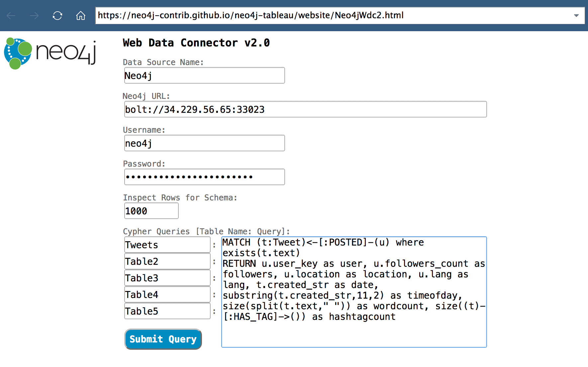
Task: Click the browser back arrow icon
Action: click(11, 16)
